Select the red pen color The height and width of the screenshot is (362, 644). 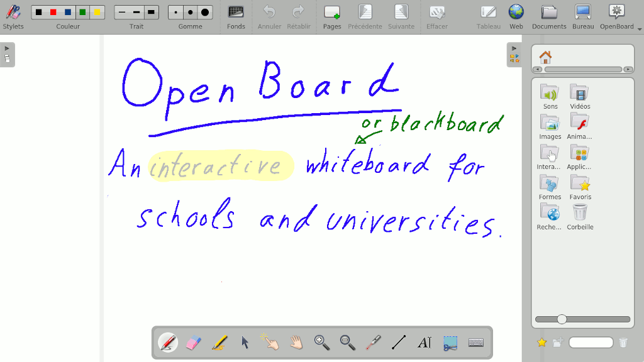(53, 13)
